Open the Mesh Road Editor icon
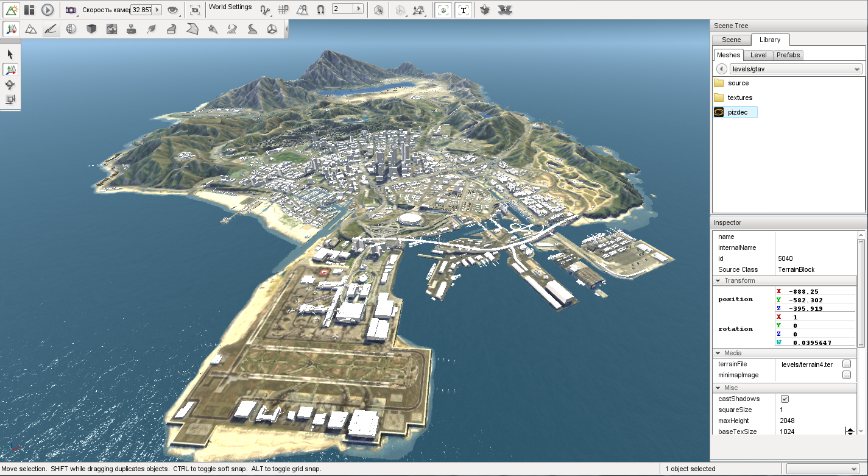This screenshot has width=868, height=476. (x=172, y=29)
